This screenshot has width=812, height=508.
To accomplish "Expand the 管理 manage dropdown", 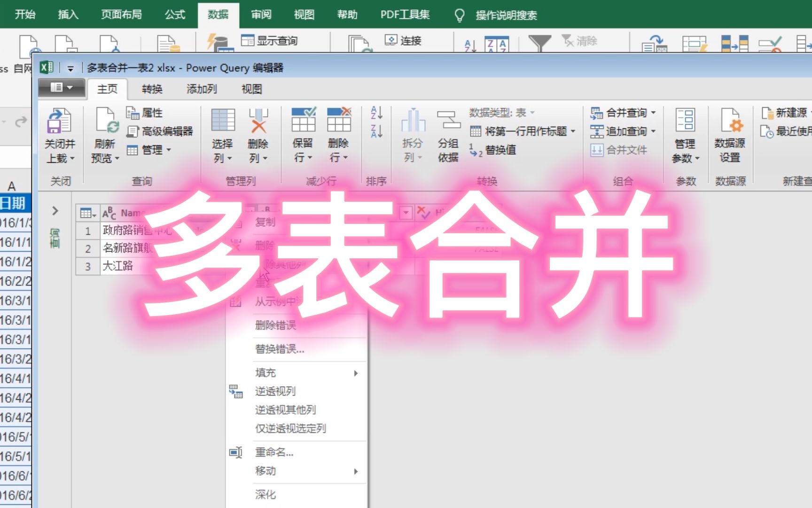I will pyautogui.click(x=168, y=150).
